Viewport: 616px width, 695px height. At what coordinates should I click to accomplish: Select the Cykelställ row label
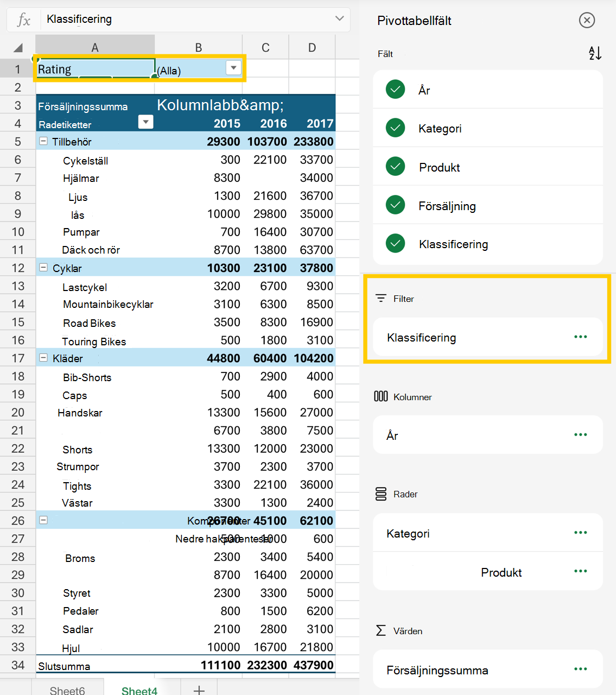[86, 161]
